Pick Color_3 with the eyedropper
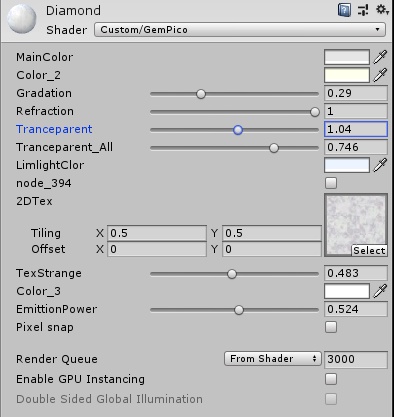This screenshot has width=394, height=417. coord(380,291)
